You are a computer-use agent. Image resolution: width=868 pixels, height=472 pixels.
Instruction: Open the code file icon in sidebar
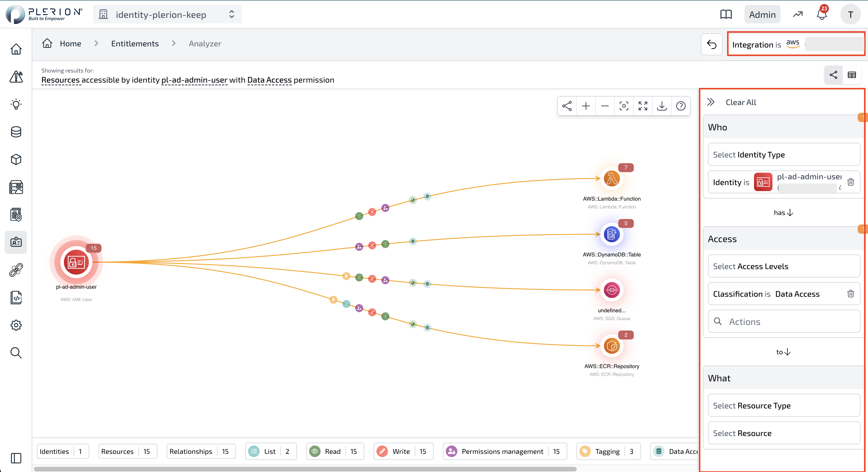coord(16,298)
